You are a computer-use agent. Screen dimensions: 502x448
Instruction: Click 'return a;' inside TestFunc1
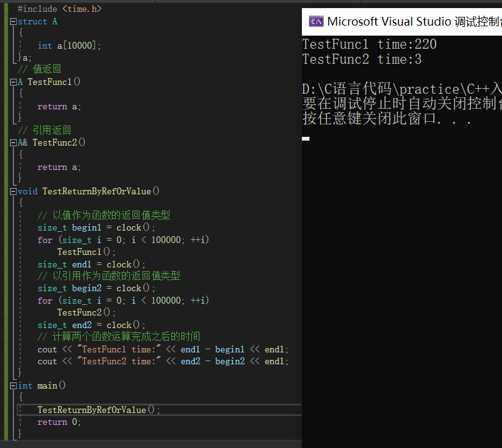coord(59,107)
